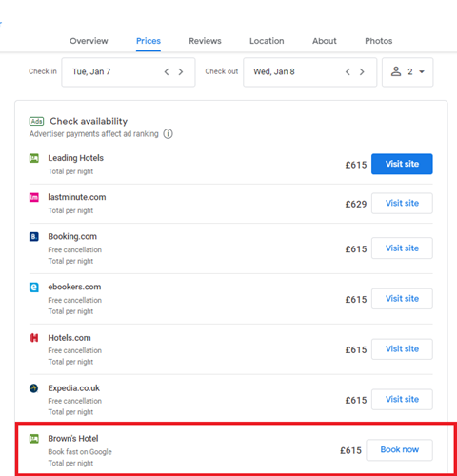The image size is (457, 476).
Task: Go to the About tab
Action: pyautogui.click(x=325, y=41)
